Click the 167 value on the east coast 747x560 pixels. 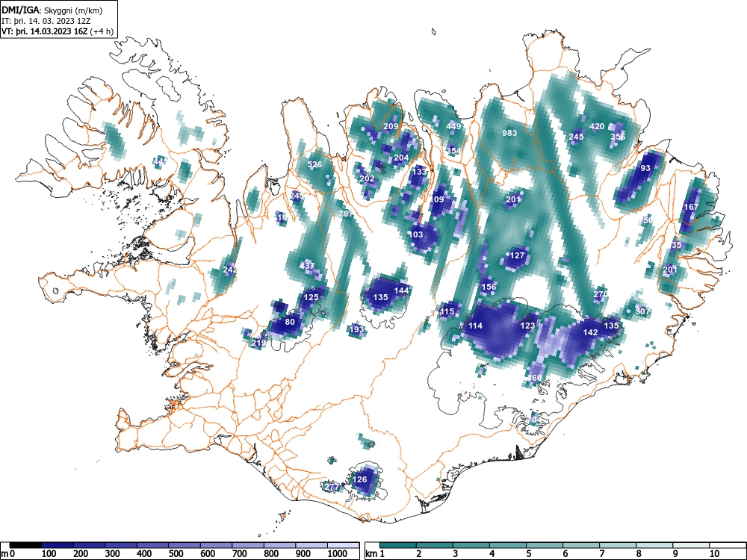(691, 207)
